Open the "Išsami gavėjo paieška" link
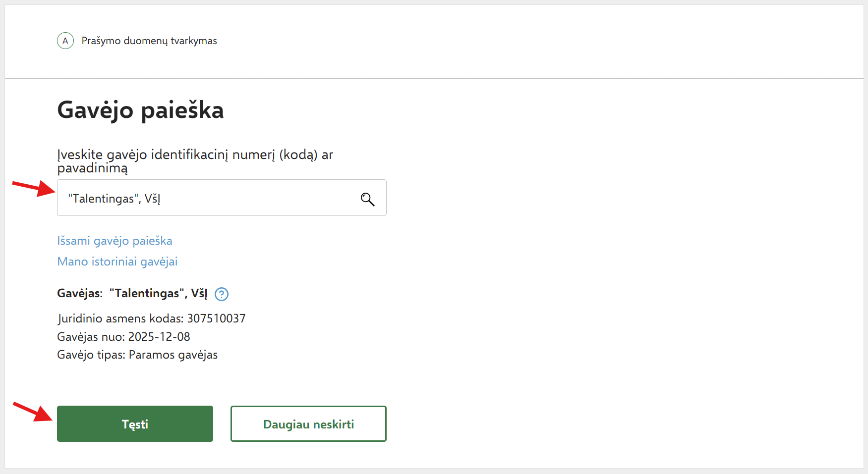Image resolution: width=868 pixels, height=474 pixels. [115, 241]
